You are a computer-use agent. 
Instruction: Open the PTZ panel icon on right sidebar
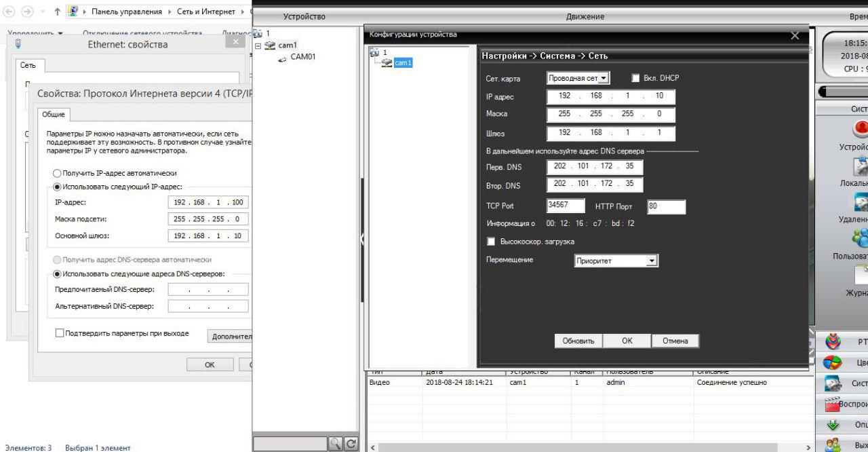[x=833, y=341]
